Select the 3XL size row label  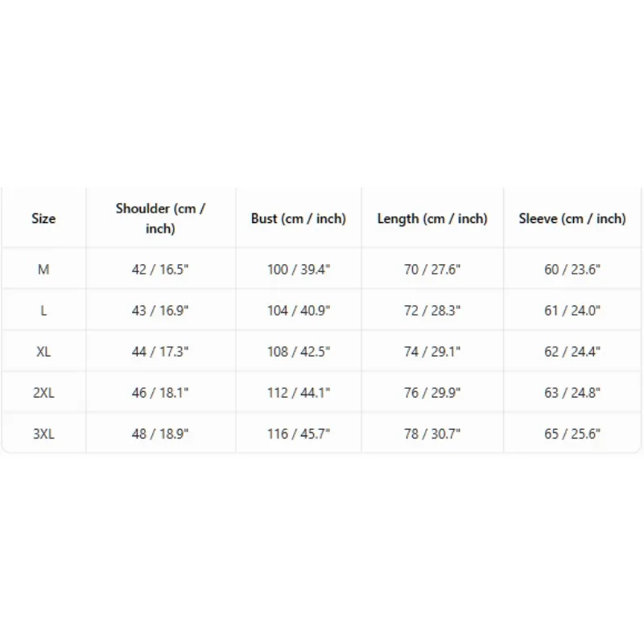[43, 434]
